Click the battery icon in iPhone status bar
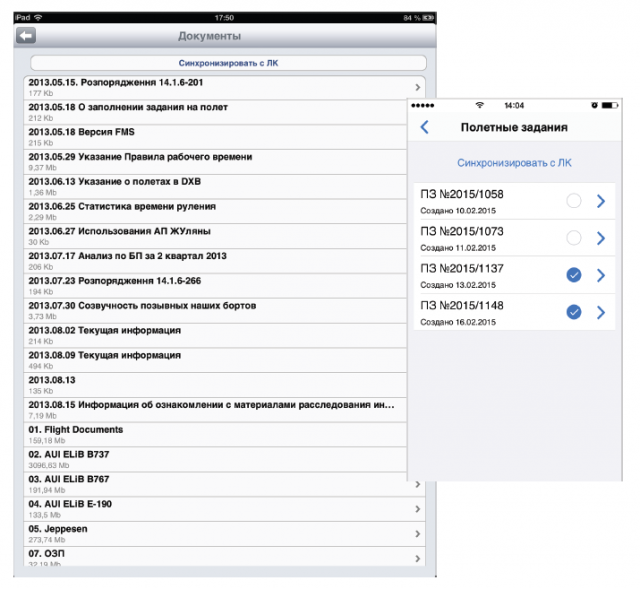The image size is (640, 589). tap(610, 105)
